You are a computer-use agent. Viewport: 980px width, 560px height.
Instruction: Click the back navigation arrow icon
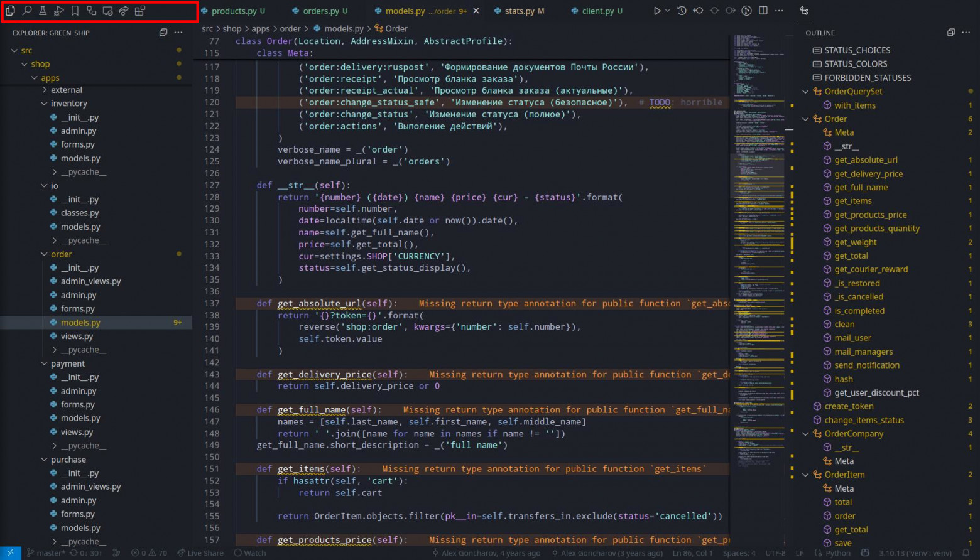(x=698, y=11)
